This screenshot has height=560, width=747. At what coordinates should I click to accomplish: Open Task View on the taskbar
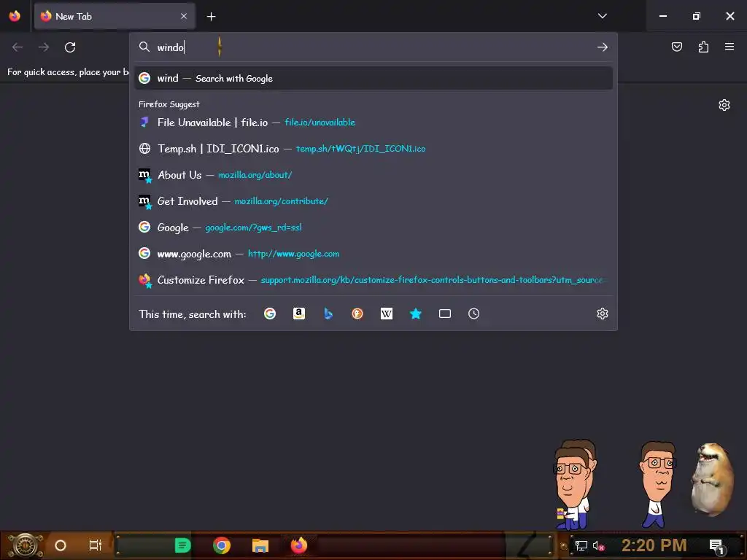pos(96,545)
